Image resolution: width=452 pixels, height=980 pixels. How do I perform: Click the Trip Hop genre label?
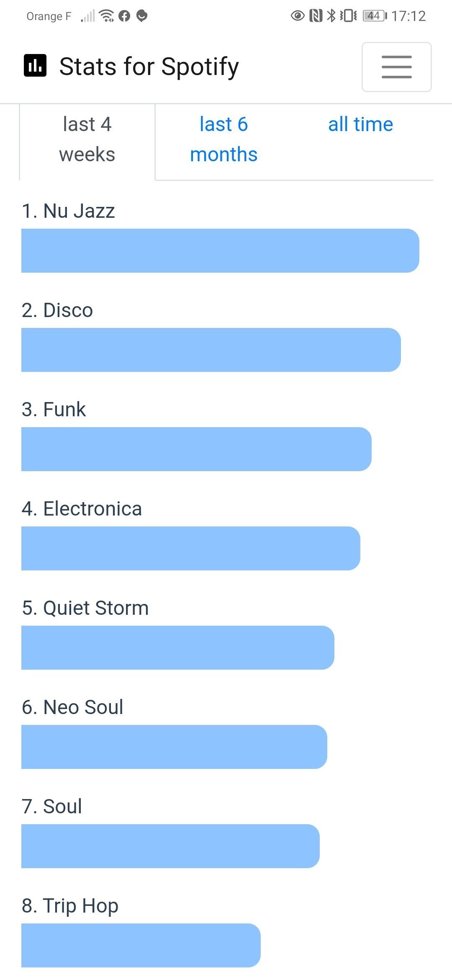[x=70, y=905]
